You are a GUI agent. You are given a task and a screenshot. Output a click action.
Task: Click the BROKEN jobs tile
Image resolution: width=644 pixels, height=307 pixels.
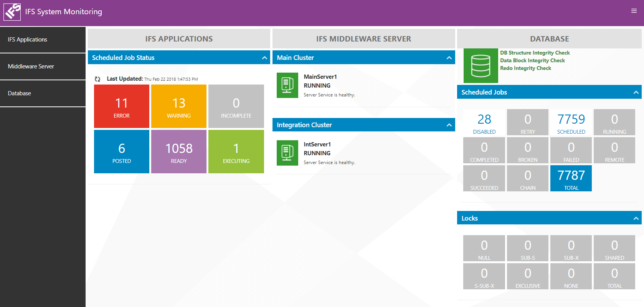coord(528,150)
